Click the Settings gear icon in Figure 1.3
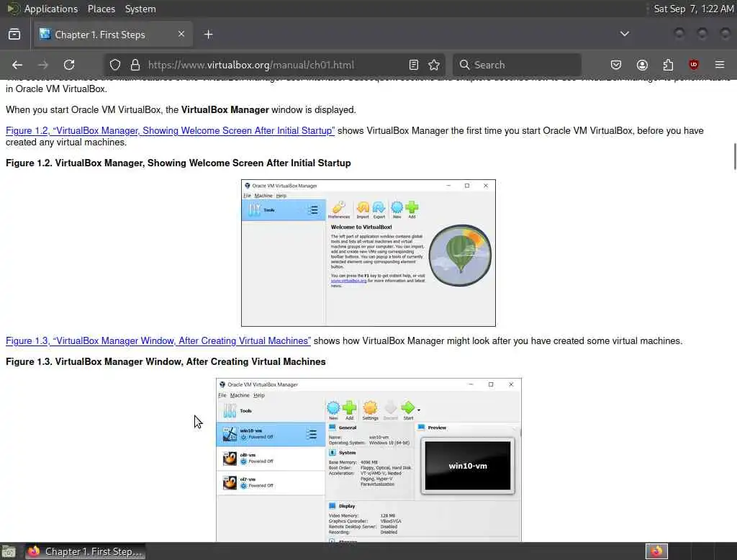 [x=371, y=410]
